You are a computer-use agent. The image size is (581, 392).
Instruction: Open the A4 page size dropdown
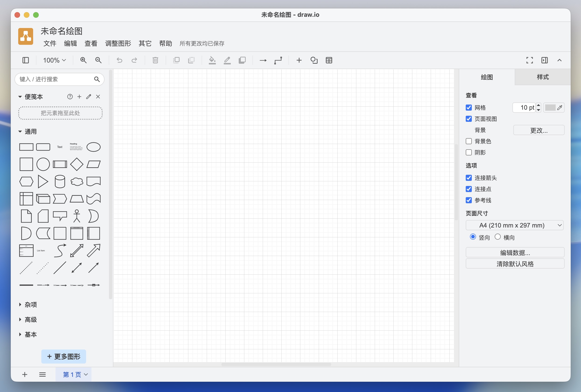[x=514, y=225]
